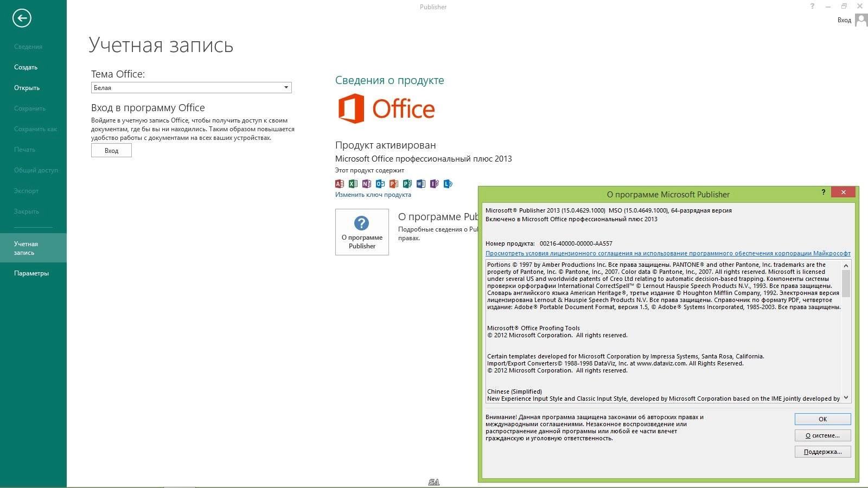Click the main window help question mark
Viewport: 868px width, 488px height.
click(812, 7)
